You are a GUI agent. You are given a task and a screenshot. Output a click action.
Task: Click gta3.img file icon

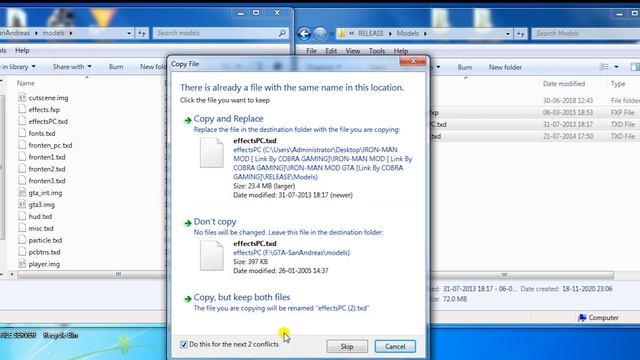(x=22, y=204)
